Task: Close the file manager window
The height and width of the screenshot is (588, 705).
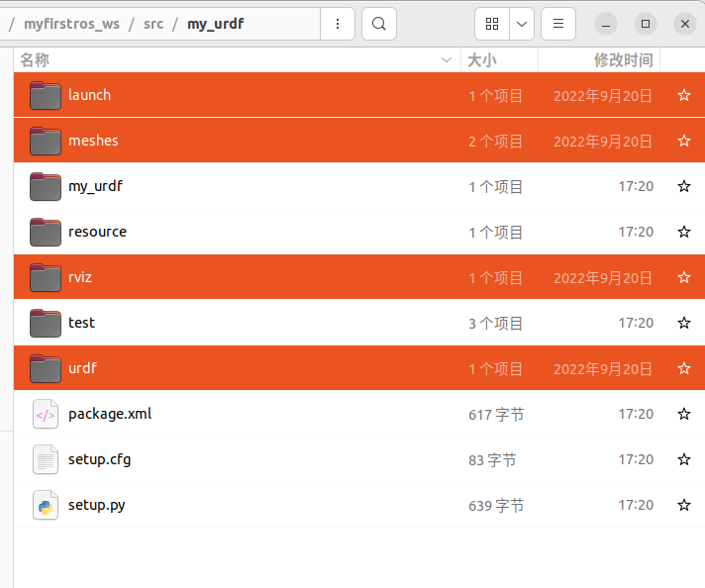Action: click(685, 24)
